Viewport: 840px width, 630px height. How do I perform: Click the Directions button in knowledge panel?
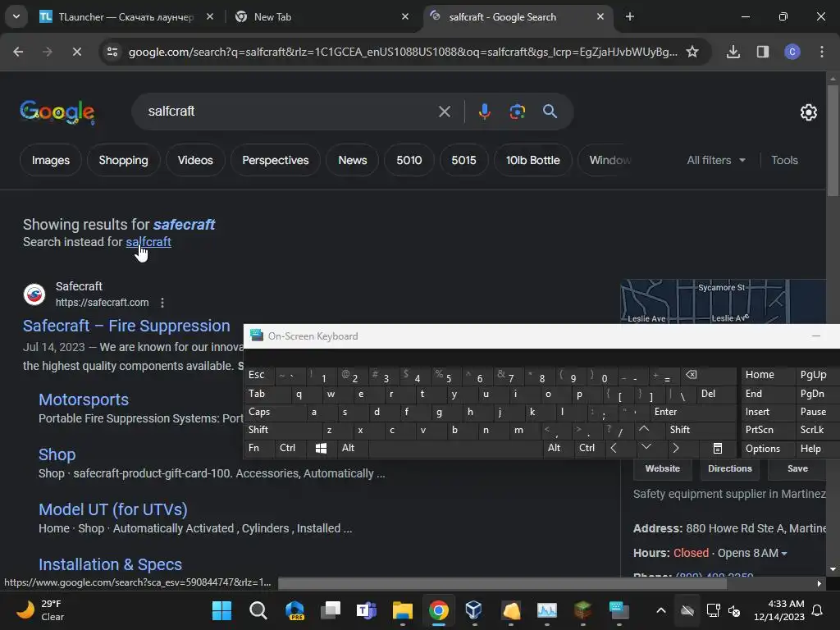pos(729,468)
